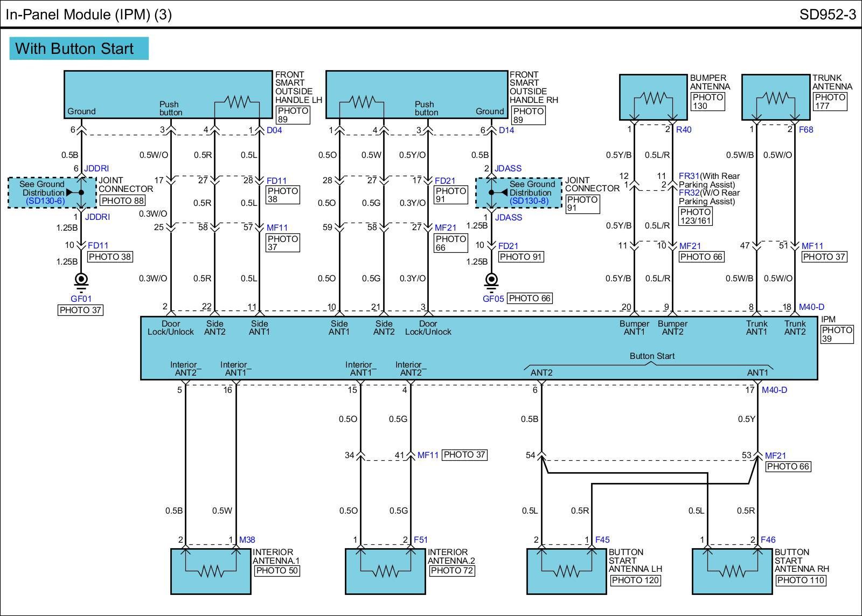Select the Trunk Antenna resistor symbol
This screenshot has height=616, width=862.
[776, 98]
